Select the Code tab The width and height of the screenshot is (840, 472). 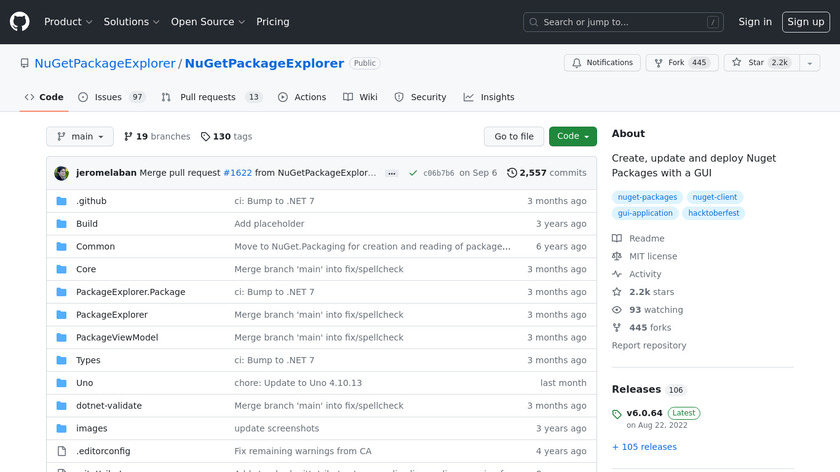click(44, 97)
